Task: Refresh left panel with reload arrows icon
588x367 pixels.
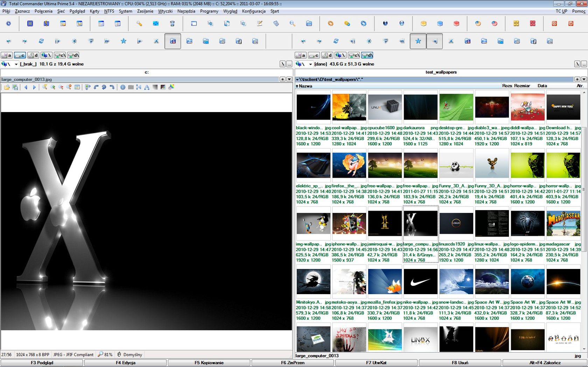Action: click(41, 41)
